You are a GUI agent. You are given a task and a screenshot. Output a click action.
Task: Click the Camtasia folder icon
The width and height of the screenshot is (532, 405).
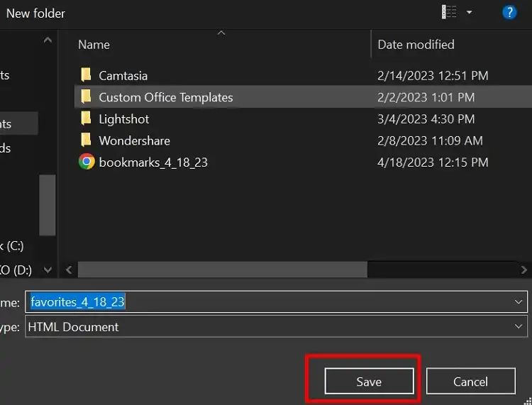click(86, 75)
